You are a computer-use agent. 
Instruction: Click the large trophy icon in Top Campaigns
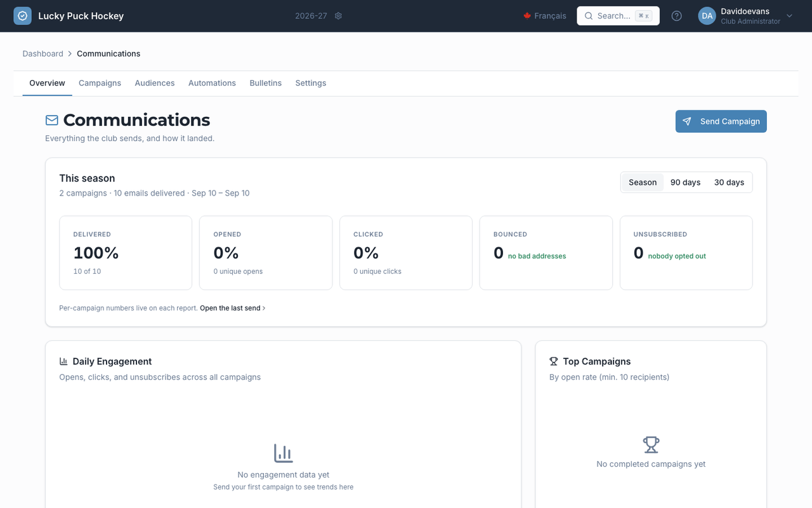tap(651, 444)
